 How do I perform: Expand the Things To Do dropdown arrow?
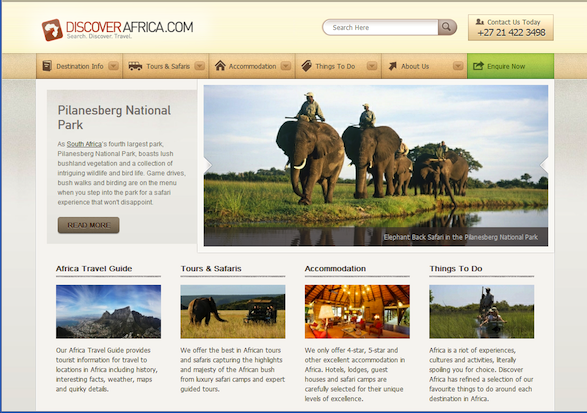pyautogui.click(x=372, y=66)
